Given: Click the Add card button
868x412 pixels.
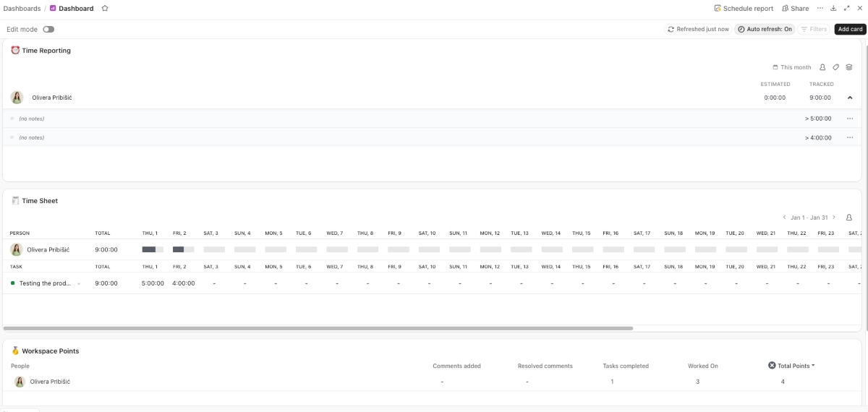Looking at the screenshot, I should pyautogui.click(x=850, y=30).
